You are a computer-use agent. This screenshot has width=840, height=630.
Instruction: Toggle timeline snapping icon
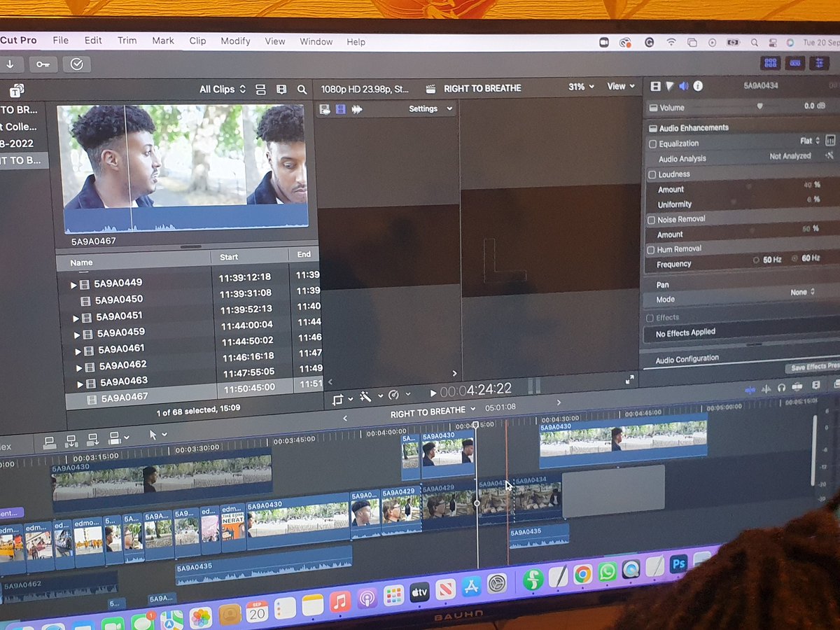[797, 386]
